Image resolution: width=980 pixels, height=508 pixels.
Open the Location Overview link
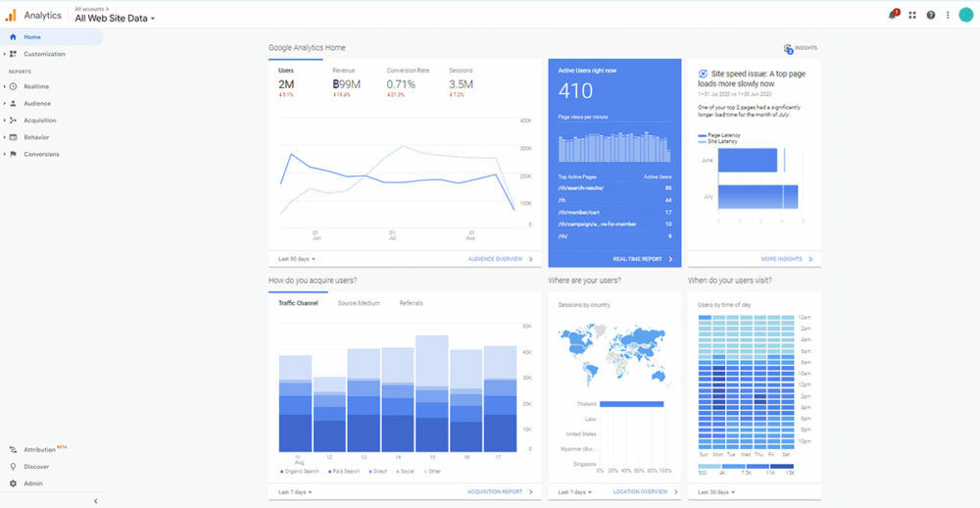(646, 491)
